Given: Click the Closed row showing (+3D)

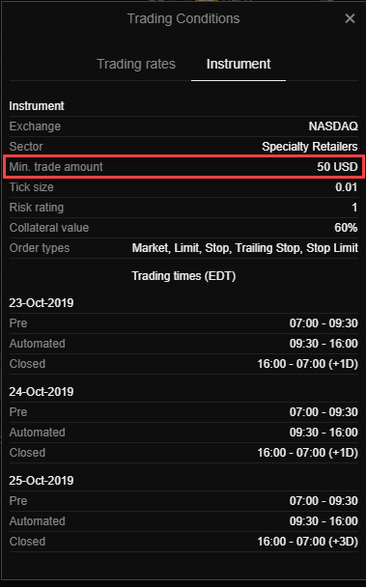Looking at the screenshot, I should click(x=183, y=542).
